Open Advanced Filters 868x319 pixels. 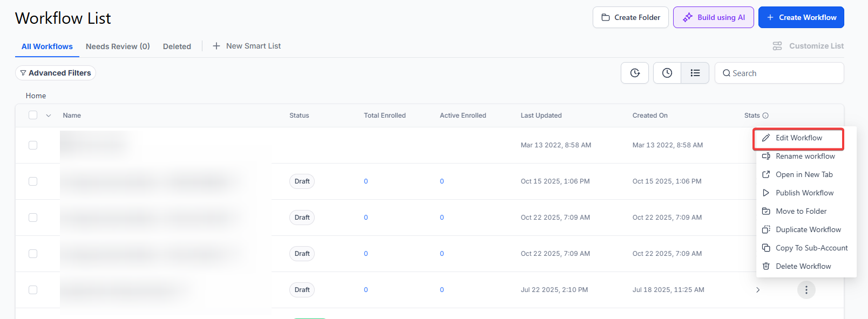56,73
